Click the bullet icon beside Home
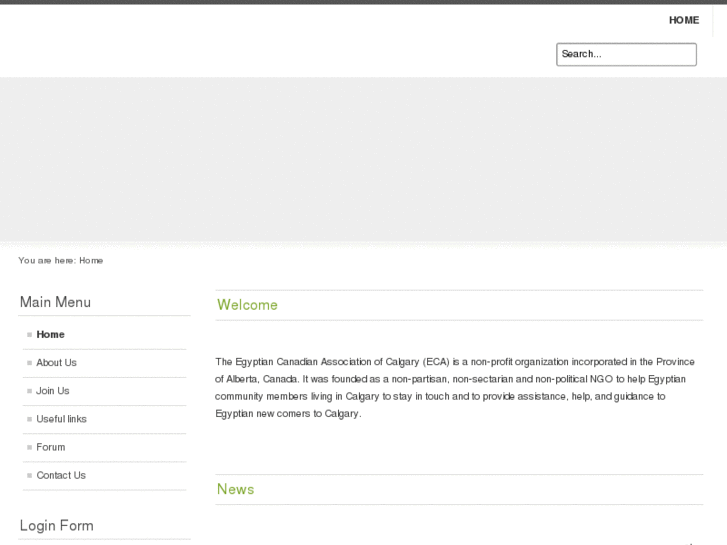This screenshot has height=545, width=727. pyautogui.click(x=30, y=335)
